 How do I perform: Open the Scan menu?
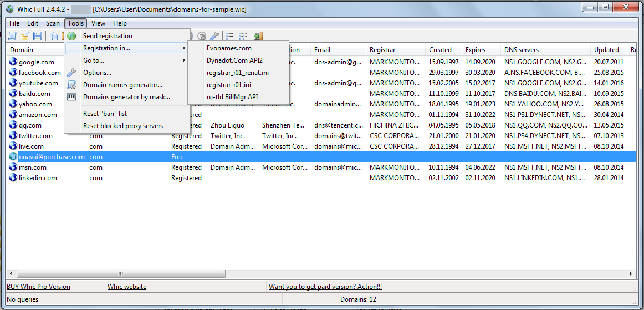tap(53, 23)
